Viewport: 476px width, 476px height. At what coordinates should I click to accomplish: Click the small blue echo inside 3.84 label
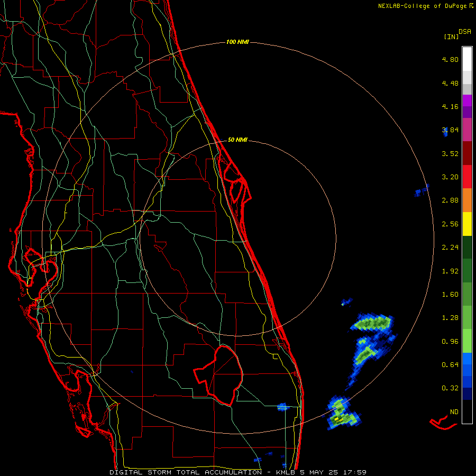click(x=445, y=132)
